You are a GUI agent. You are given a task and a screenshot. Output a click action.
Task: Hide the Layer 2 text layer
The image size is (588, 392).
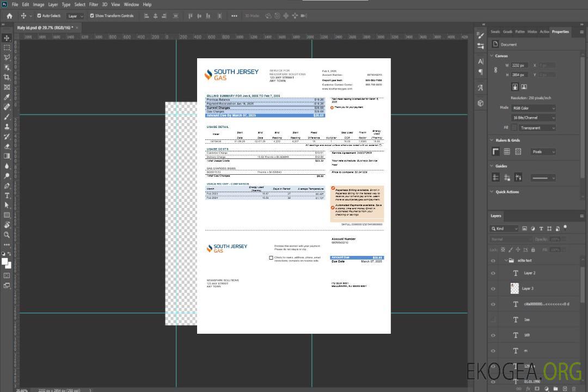(493, 273)
